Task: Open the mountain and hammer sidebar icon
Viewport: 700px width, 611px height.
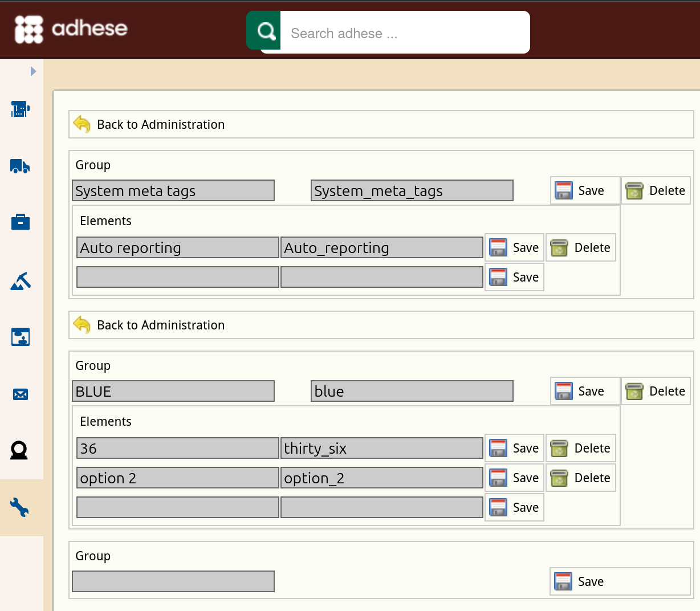Action: click(x=20, y=281)
